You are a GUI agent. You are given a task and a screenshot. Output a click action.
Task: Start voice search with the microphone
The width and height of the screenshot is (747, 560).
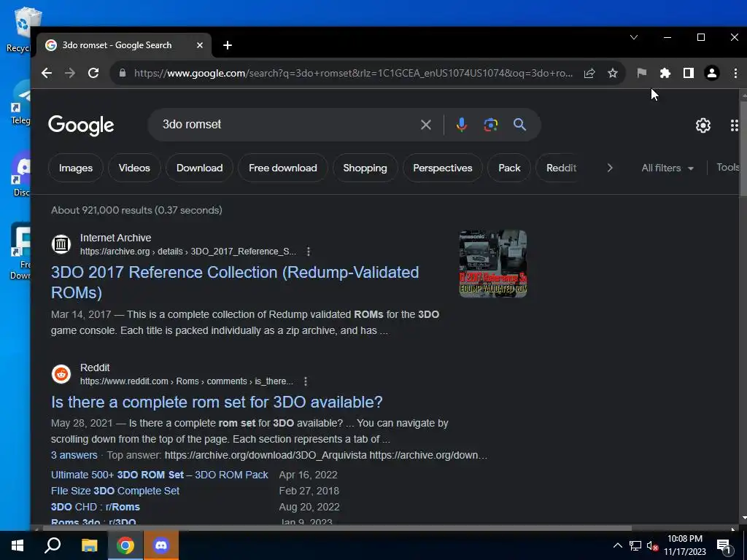click(461, 125)
